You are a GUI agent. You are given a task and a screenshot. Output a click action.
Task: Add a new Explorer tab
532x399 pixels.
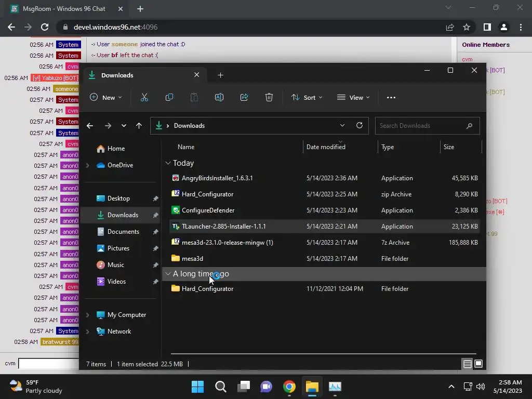click(220, 75)
